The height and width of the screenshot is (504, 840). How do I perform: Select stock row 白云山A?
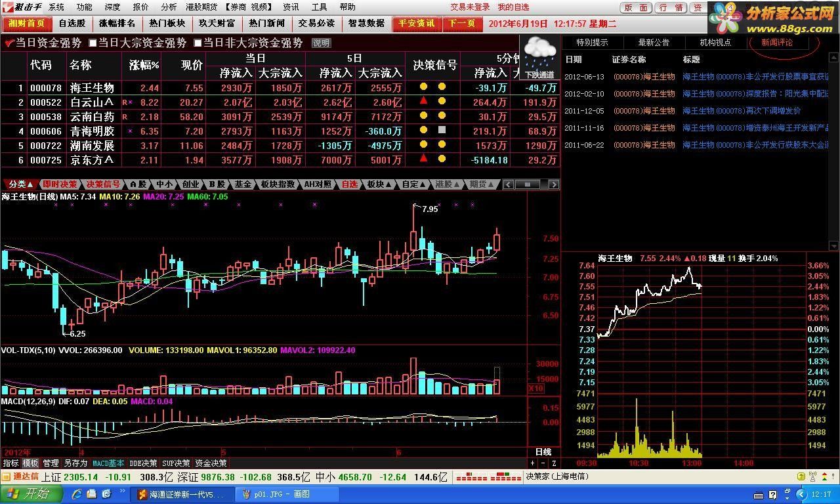(280, 102)
